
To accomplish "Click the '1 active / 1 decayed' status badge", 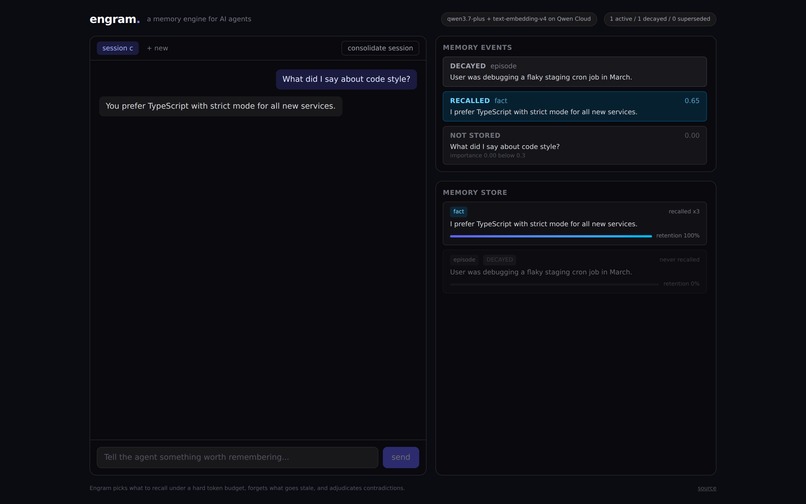I will [x=660, y=19].
